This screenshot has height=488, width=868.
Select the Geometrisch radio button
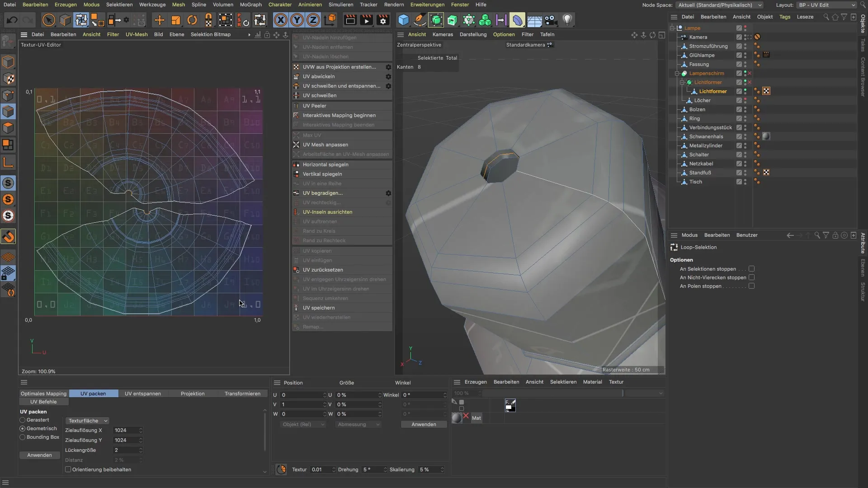point(22,429)
